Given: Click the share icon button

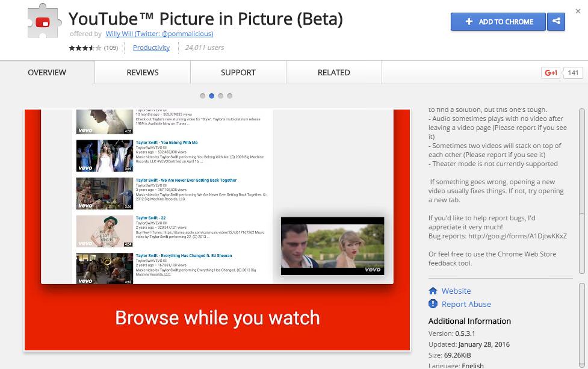Looking at the screenshot, I should (x=556, y=22).
